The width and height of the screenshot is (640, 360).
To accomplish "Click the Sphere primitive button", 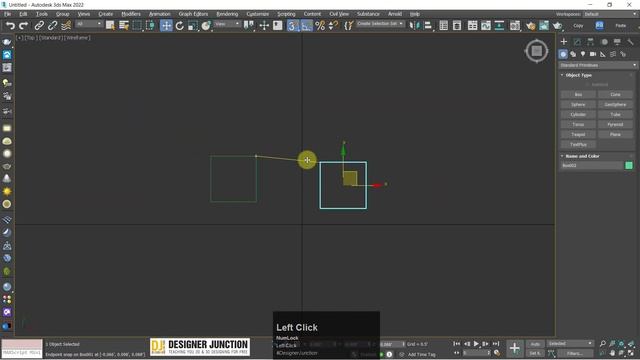I will pos(578,104).
